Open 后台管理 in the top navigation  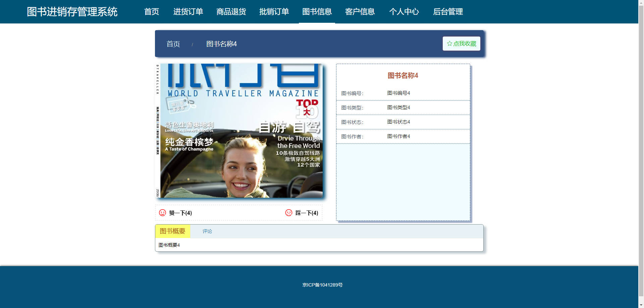[448, 12]
